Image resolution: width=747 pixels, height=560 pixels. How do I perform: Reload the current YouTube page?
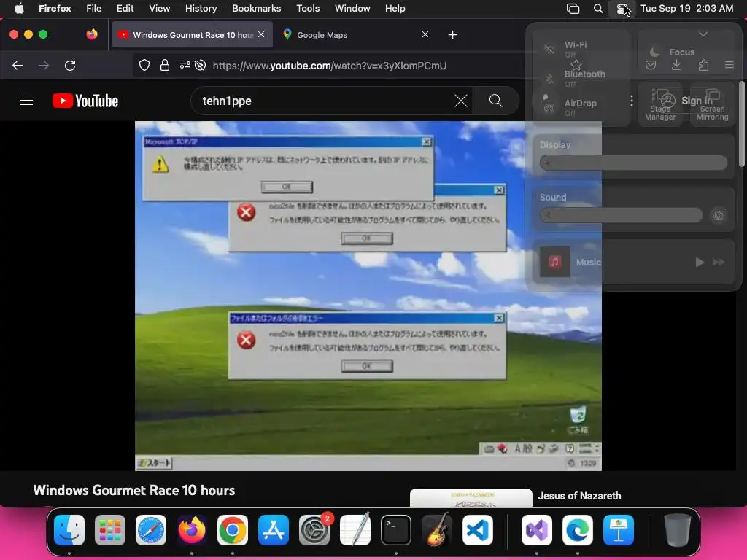pyautogui.click(x=70, y=66)
